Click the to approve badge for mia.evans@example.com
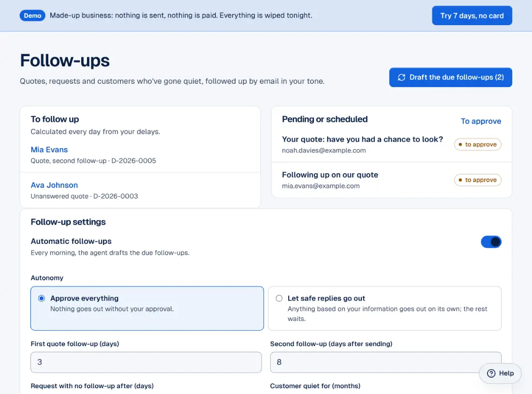 click(x=478, y=180)
